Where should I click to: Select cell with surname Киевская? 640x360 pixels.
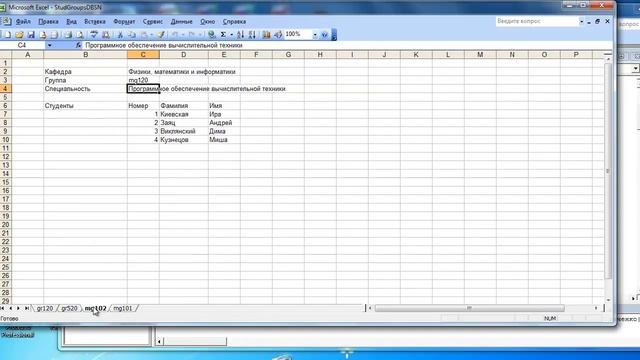(x=184, y=114)
